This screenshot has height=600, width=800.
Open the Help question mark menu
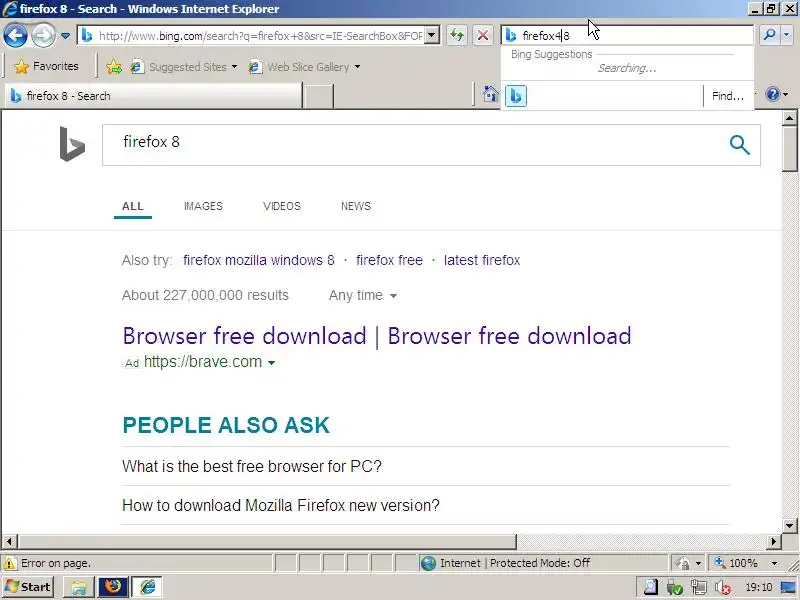click(x=777, y=94)
